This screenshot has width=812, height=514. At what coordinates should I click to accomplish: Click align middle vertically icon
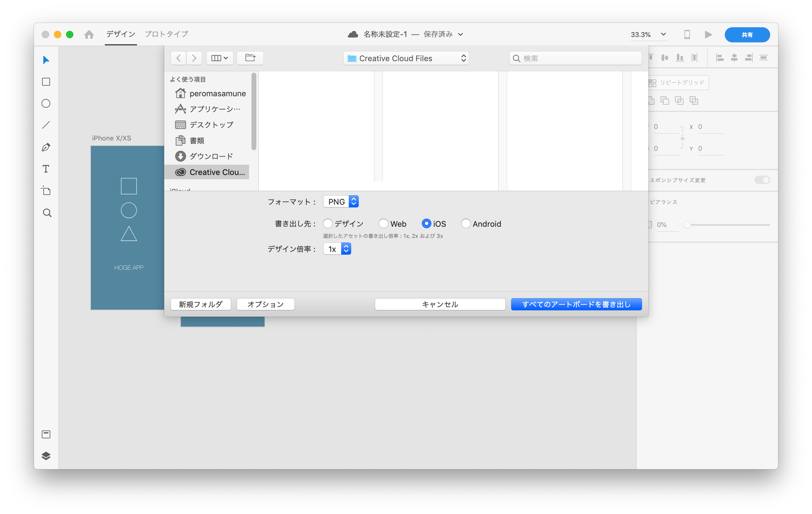665,58
